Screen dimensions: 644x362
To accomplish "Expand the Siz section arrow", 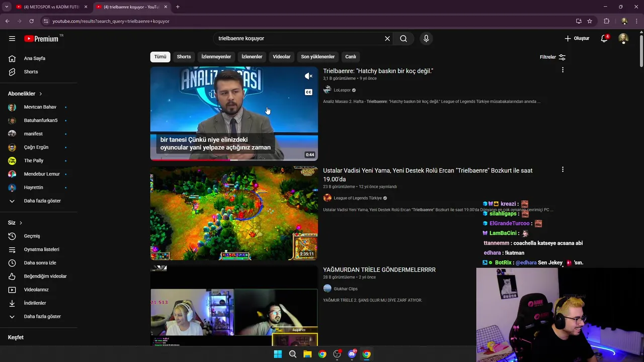I will point(21,223).
